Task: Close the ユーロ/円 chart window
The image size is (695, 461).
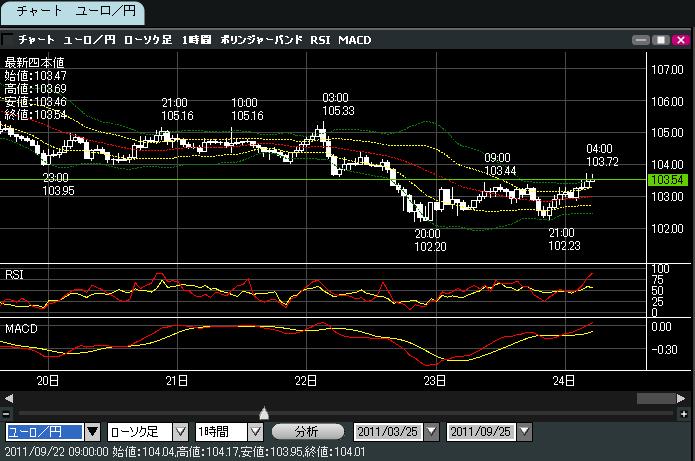Action: [x=680, y=40]
